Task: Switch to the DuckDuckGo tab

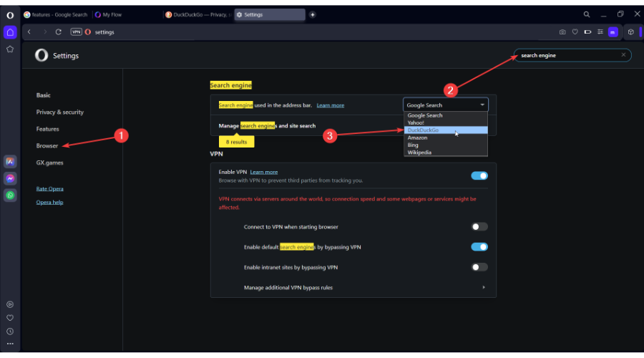Action: coord(198,15)
